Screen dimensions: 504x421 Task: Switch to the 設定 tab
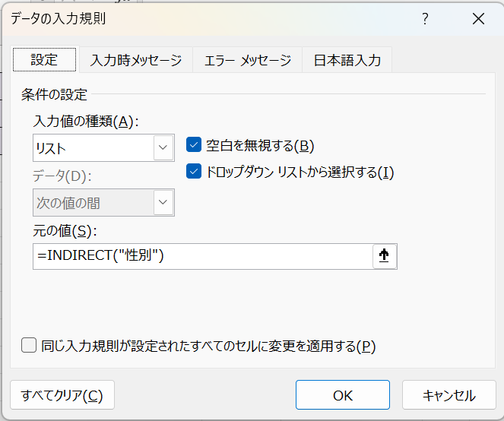(44, 60)
